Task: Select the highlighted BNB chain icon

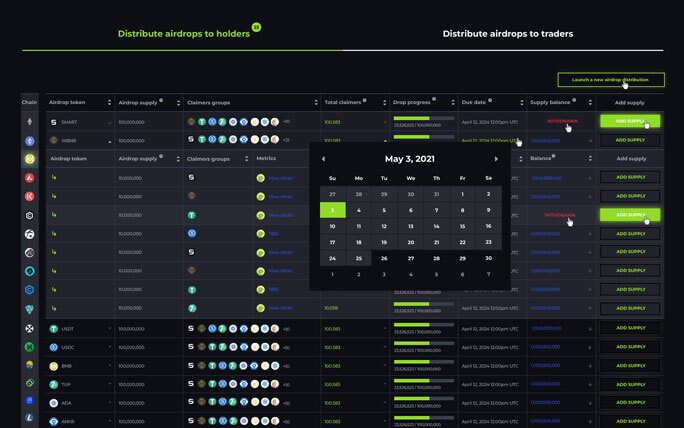Action: click(30, 159)
